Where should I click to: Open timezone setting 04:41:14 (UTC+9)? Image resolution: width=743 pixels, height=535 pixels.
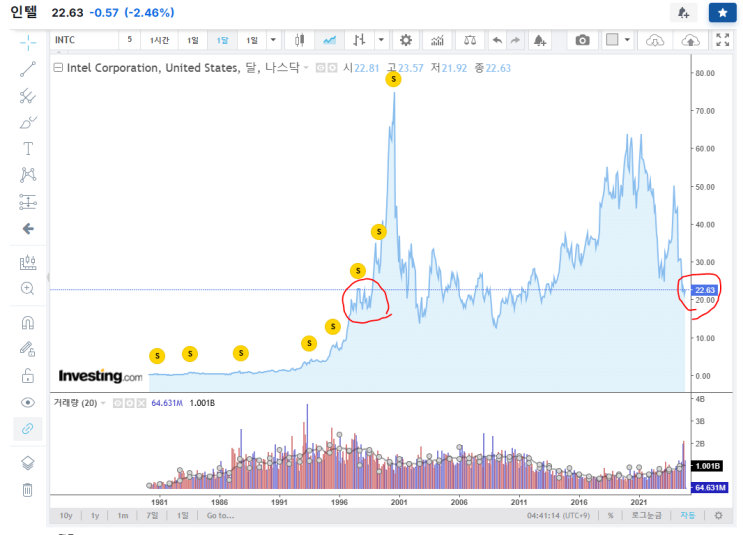click(x=558, y=515)
